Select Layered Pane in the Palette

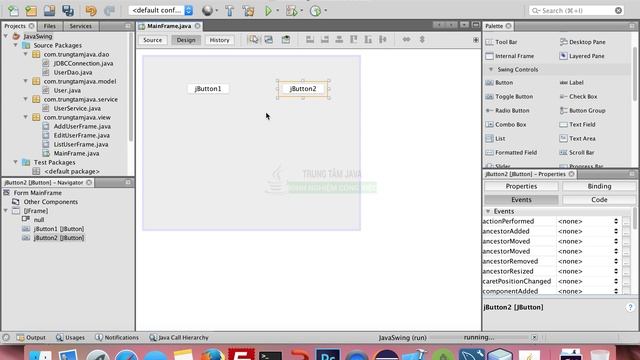582,56
